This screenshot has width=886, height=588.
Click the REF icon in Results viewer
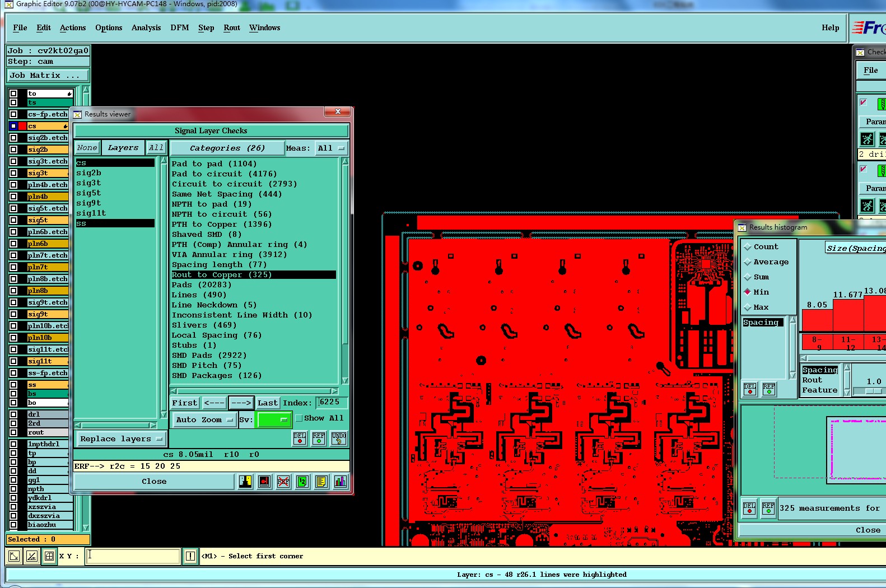tap(319, 438)
